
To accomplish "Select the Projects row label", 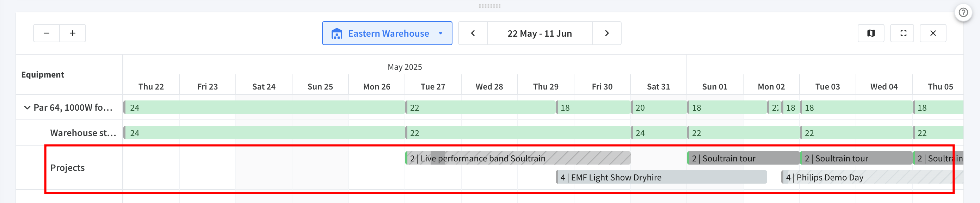I will 67,168.
